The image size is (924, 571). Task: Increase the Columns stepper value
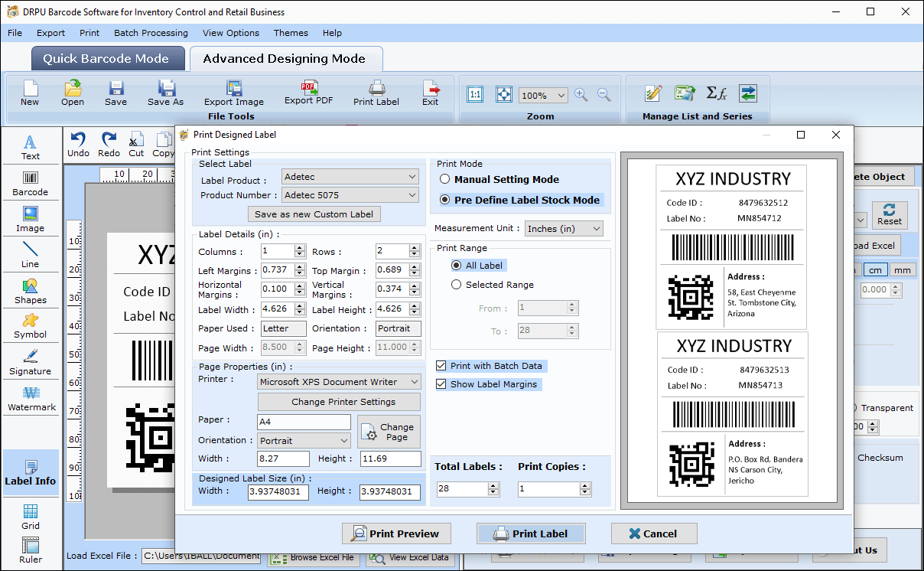300,248
